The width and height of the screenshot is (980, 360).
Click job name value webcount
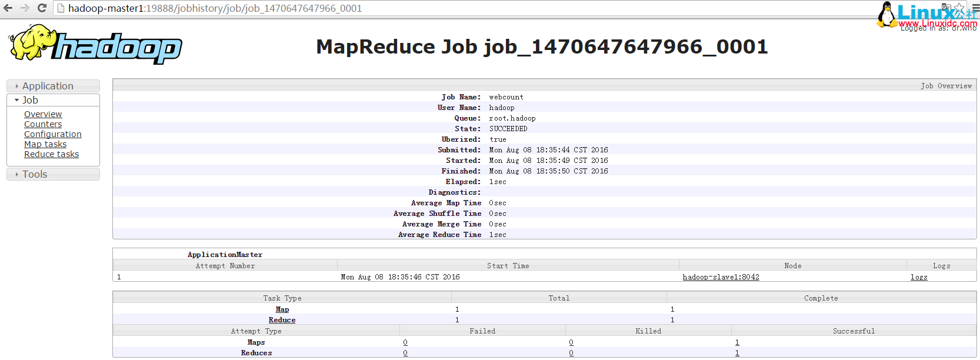point(506,97)
